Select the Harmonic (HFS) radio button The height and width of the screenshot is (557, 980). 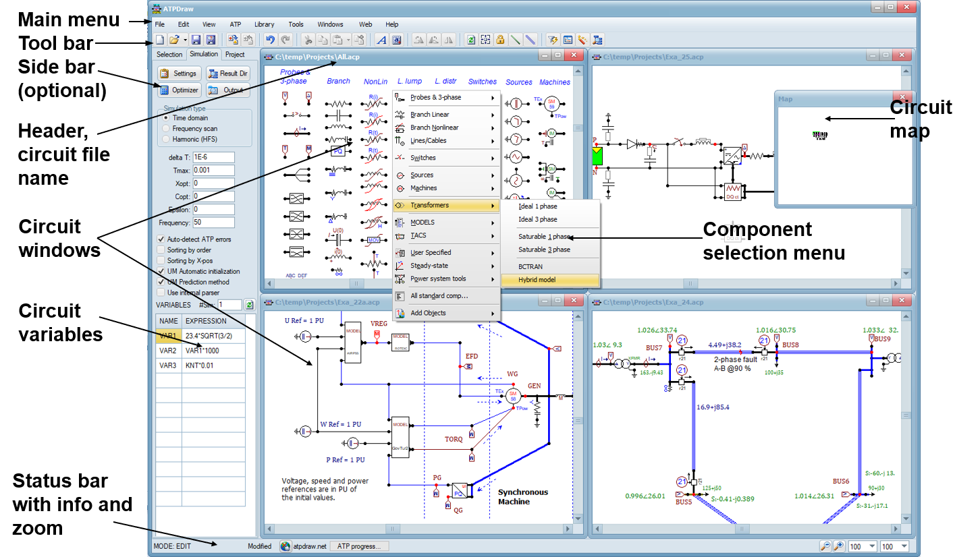165,139
